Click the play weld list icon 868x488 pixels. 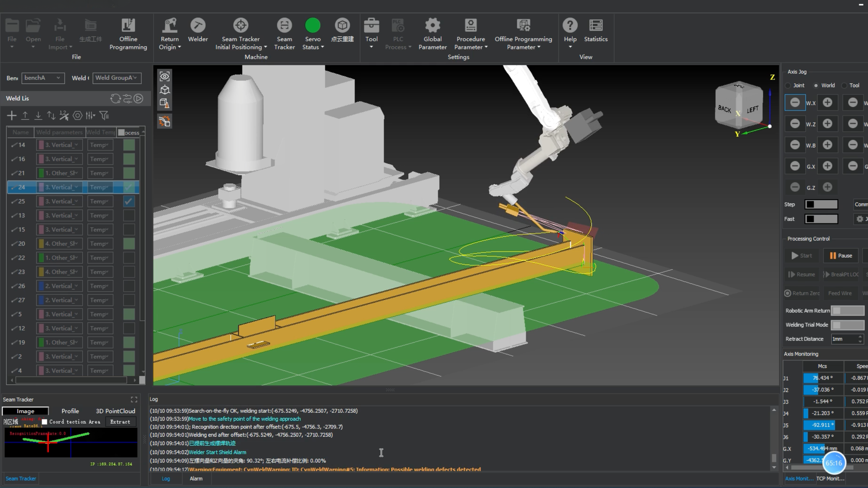point(139,99)
